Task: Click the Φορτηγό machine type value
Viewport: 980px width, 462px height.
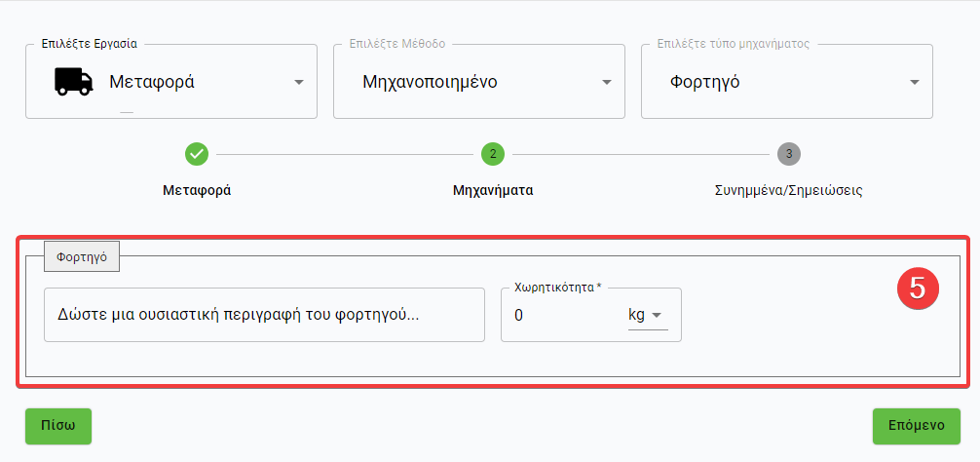Action: (x=704, y=82)
